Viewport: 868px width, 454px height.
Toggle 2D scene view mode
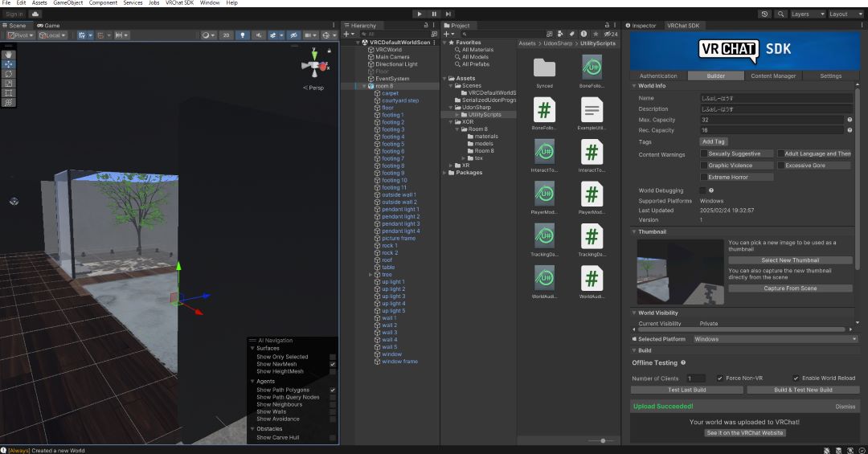point(226,35)
